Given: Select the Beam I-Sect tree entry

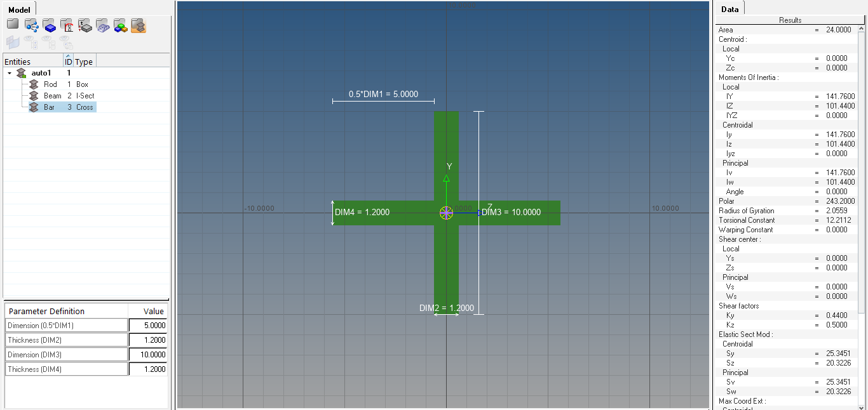Looking at the screenshot, I should (x=54, y=95).
